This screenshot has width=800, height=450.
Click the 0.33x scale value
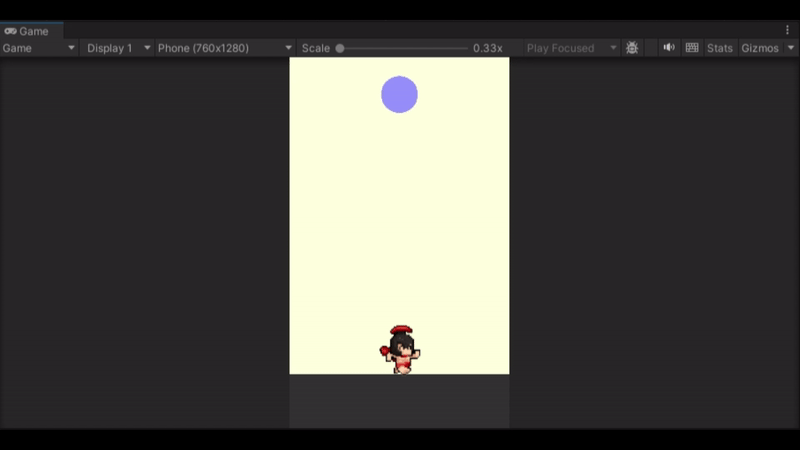pos(488,48)
